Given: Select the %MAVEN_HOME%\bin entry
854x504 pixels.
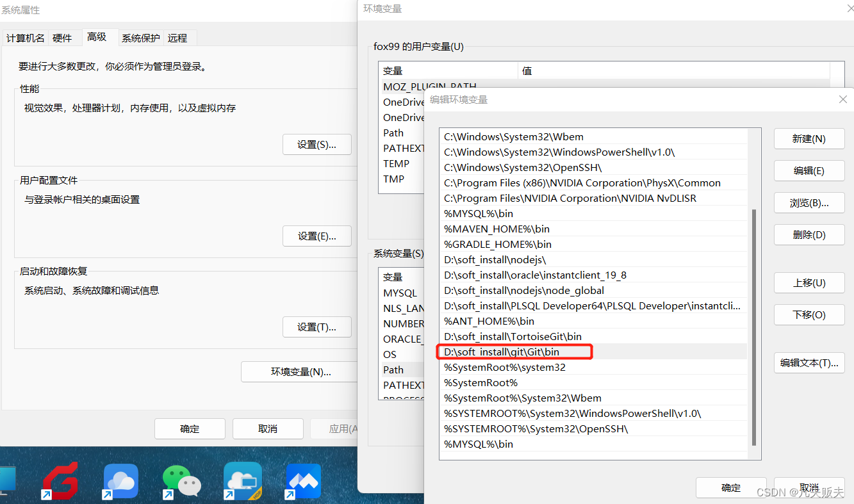Looking at the screenshot, I should pos(593,229).
